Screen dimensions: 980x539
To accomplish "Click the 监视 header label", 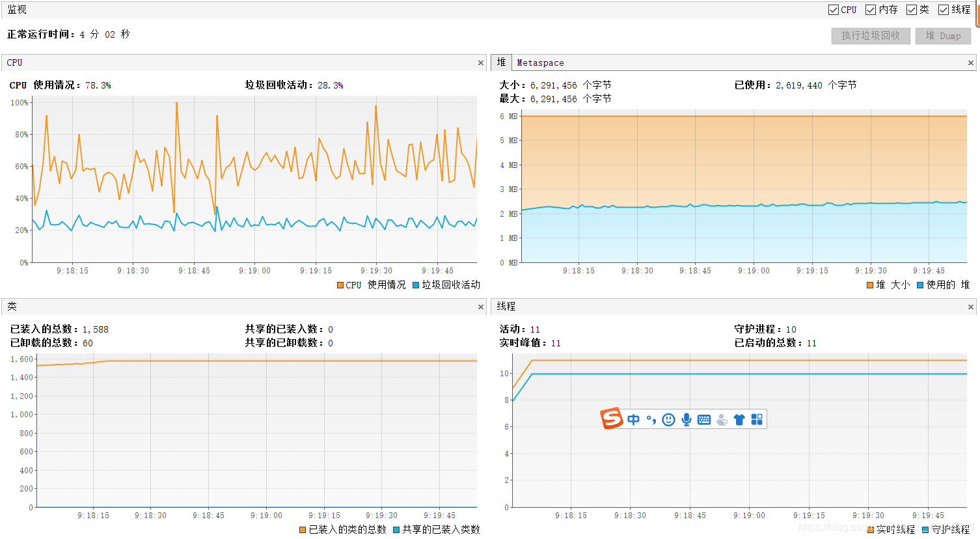I will coord(17,10).
